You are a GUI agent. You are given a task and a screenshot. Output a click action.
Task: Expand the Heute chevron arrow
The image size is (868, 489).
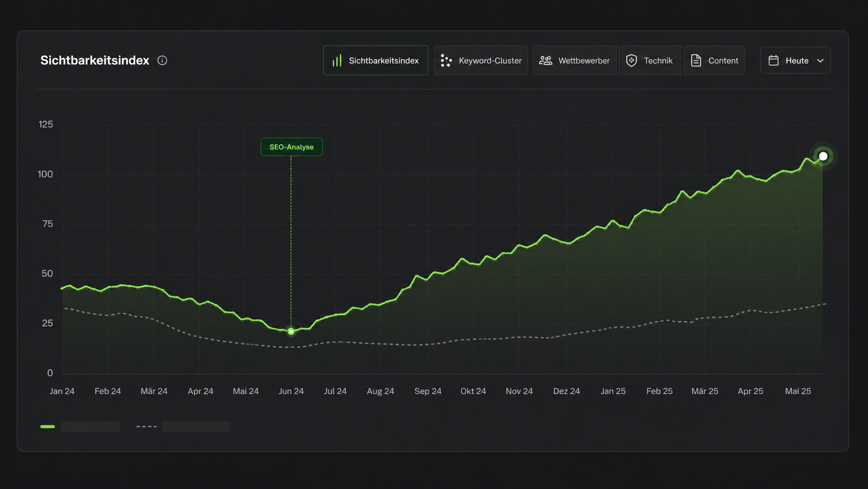tap(820, 61)
